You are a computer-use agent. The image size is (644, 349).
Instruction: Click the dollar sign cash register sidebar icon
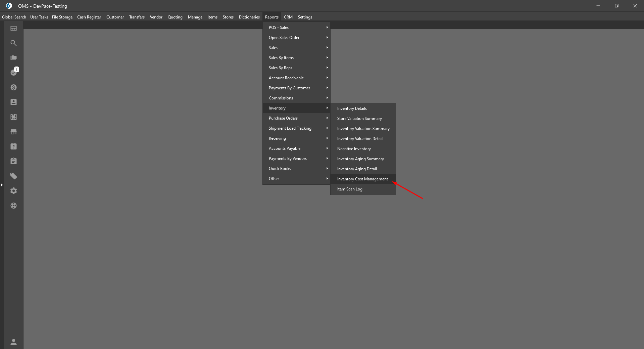click(x=13, y=87)
